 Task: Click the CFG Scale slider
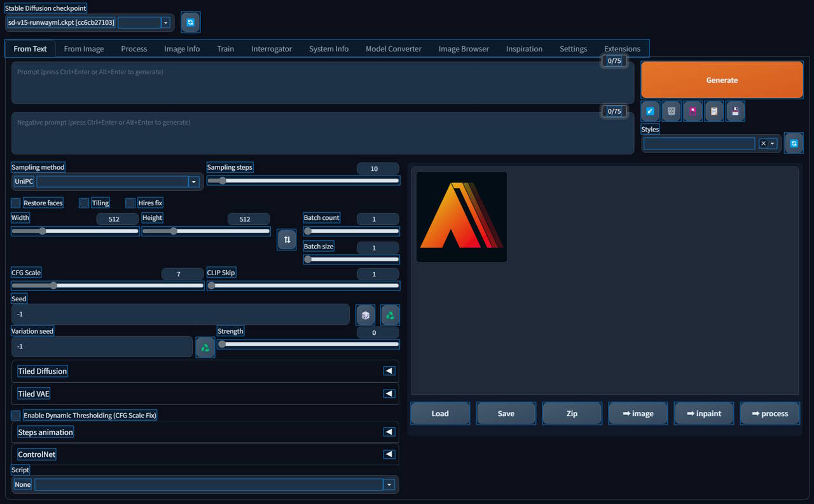tap(107, 286)
